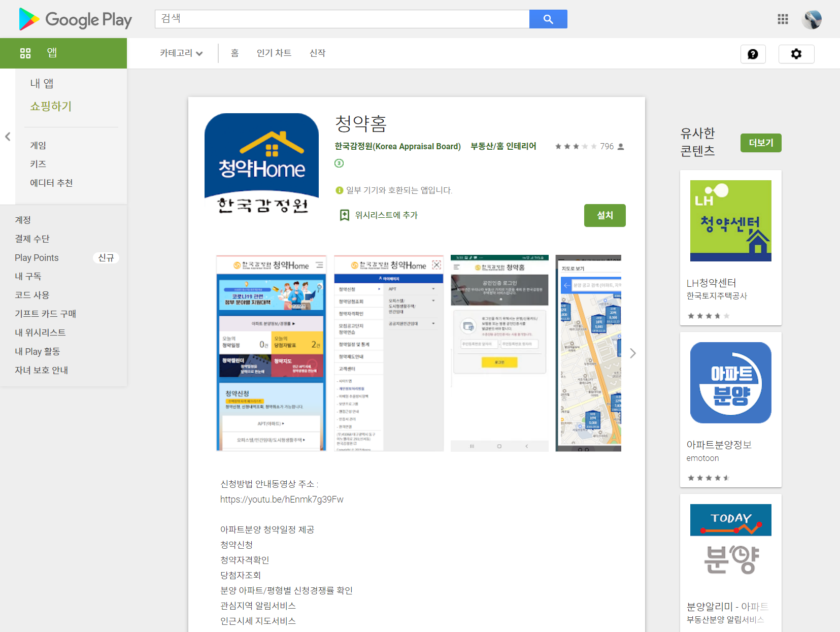Click the Google Play logo

(x=75, y=19)
